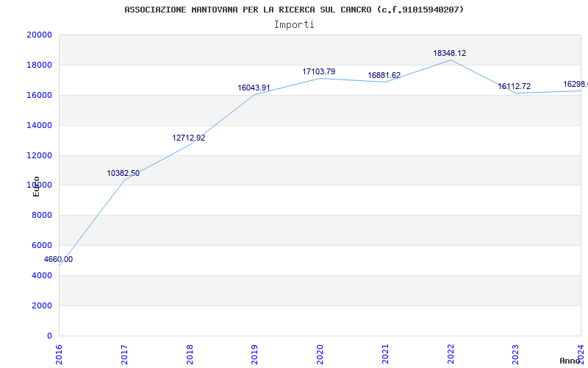Click y-axis value 2000
The width and height of the screenshot is (588, 368).
tap(42, 305)
